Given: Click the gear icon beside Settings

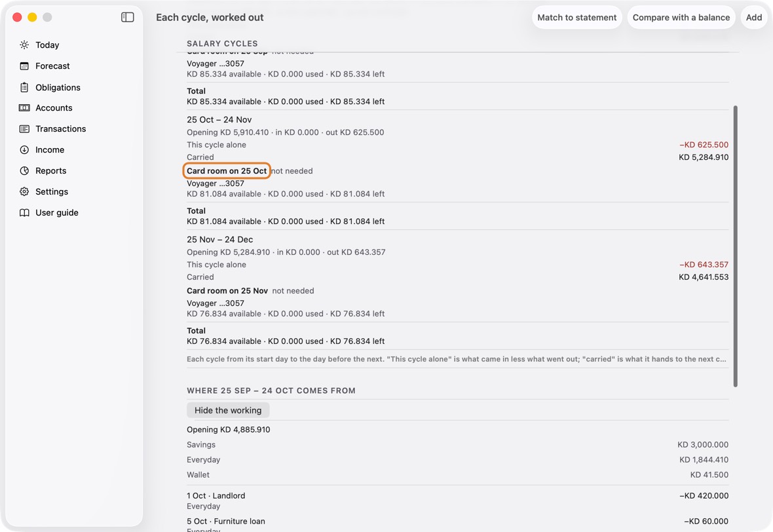Looking at the screenshot, I should tap(24, 192).
